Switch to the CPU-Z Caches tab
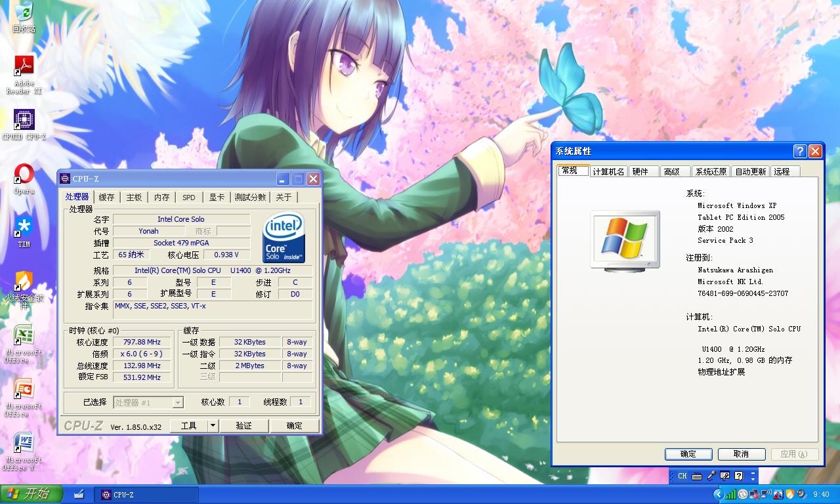The image size is (840, 504). 106,198
